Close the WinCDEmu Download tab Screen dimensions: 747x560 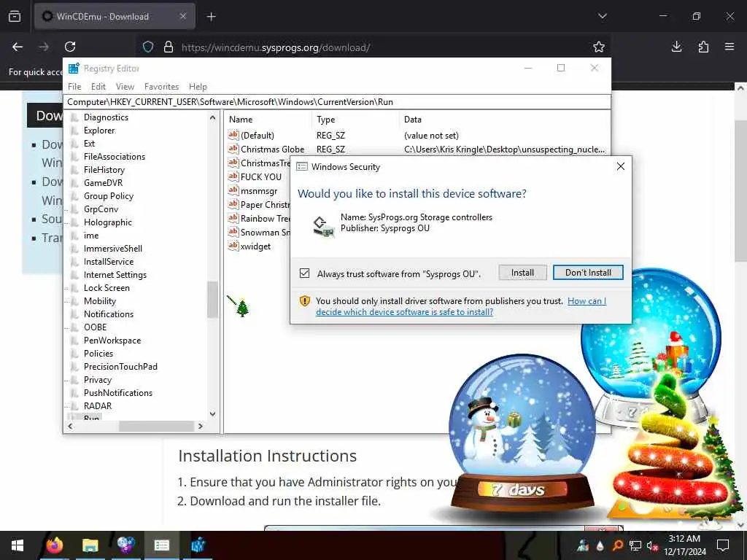[183, 16]
